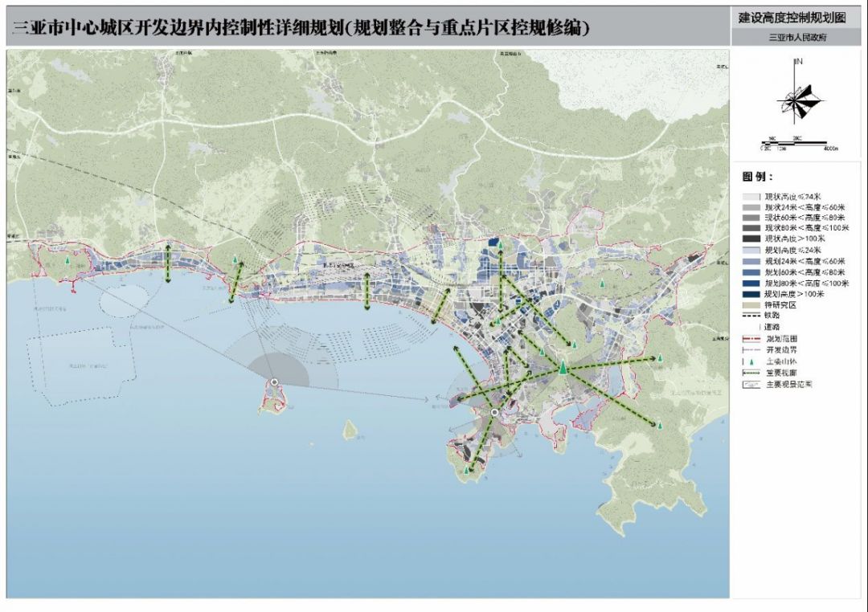Click the map scale bar below compass
The image size is (868, 612).
tap(798, 144)
